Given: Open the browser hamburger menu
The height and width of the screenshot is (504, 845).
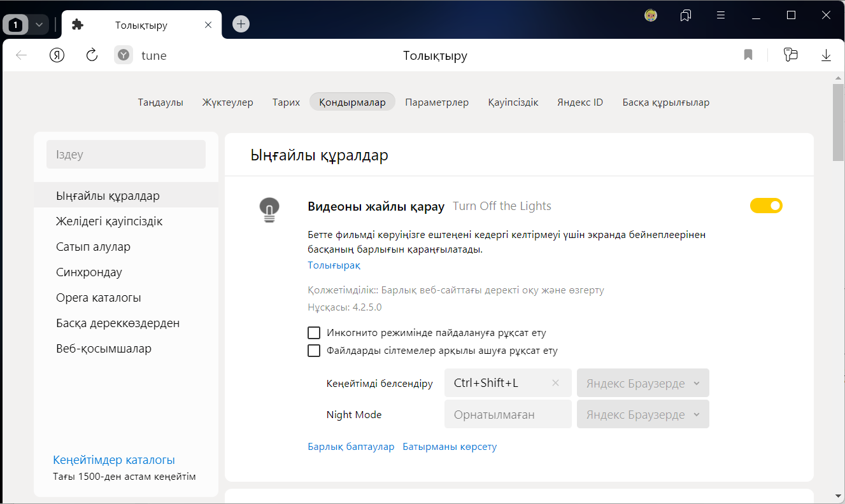Looking at the screenshot, I should click(x=721, y=15).
